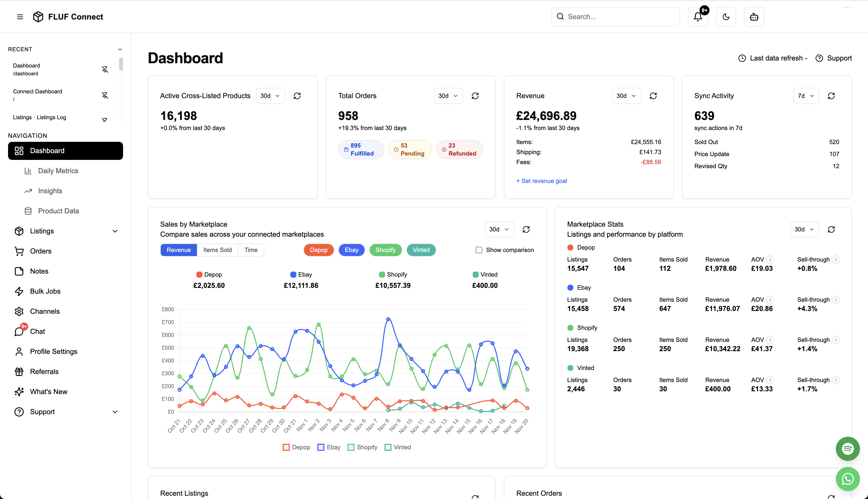Image resolution: width=868 pixels, height=499 pixels.
Task: Expand the Support menu in the sidebar
Action: click(42, 412)
